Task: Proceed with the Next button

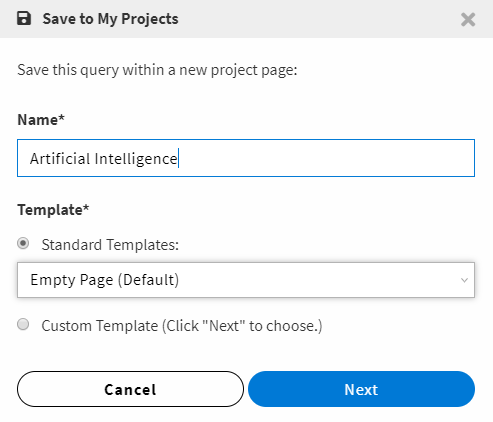Action: point(361,389)
